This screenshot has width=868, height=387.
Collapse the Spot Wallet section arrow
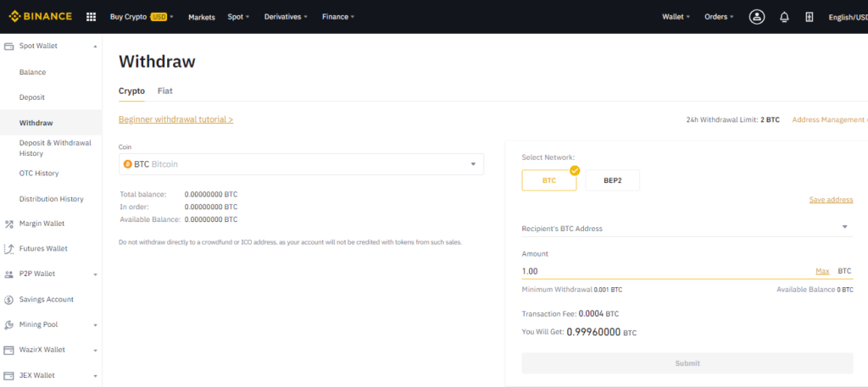[x=95, y=47]
